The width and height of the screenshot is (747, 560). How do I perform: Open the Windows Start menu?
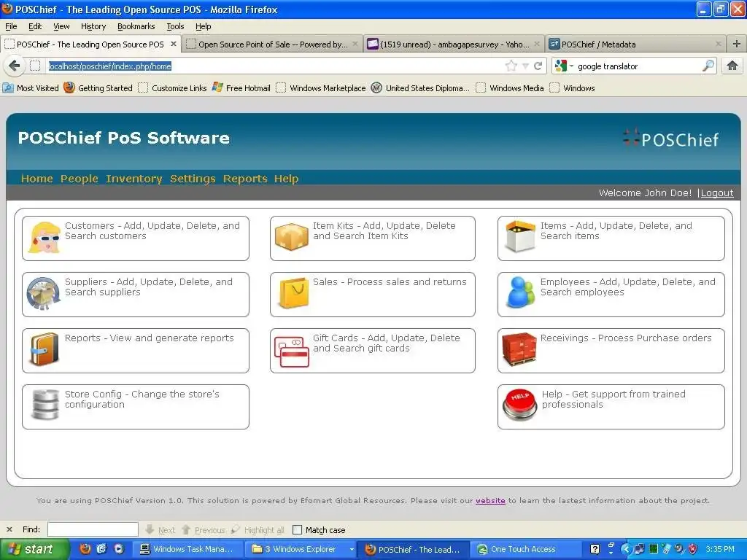tap(35, 549)
